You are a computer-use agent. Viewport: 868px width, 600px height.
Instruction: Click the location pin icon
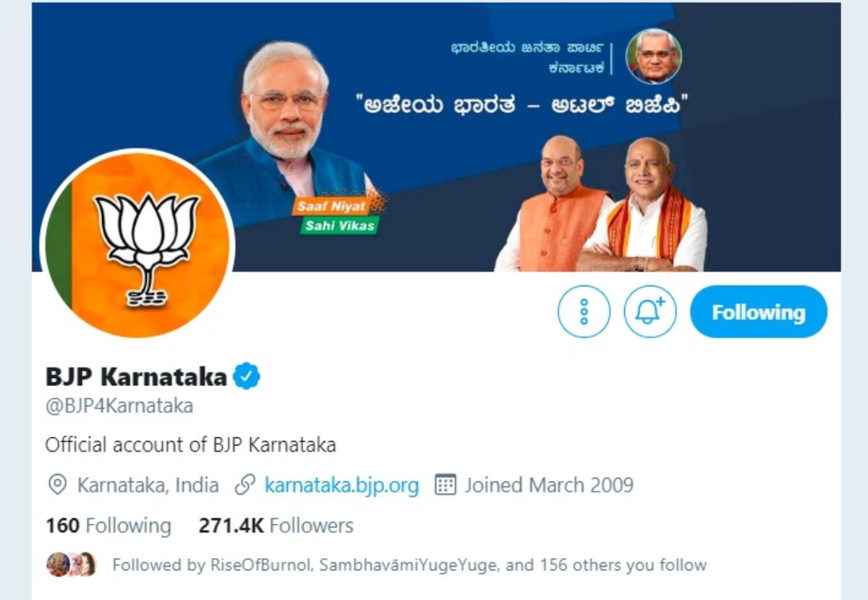tap(57, 484)
